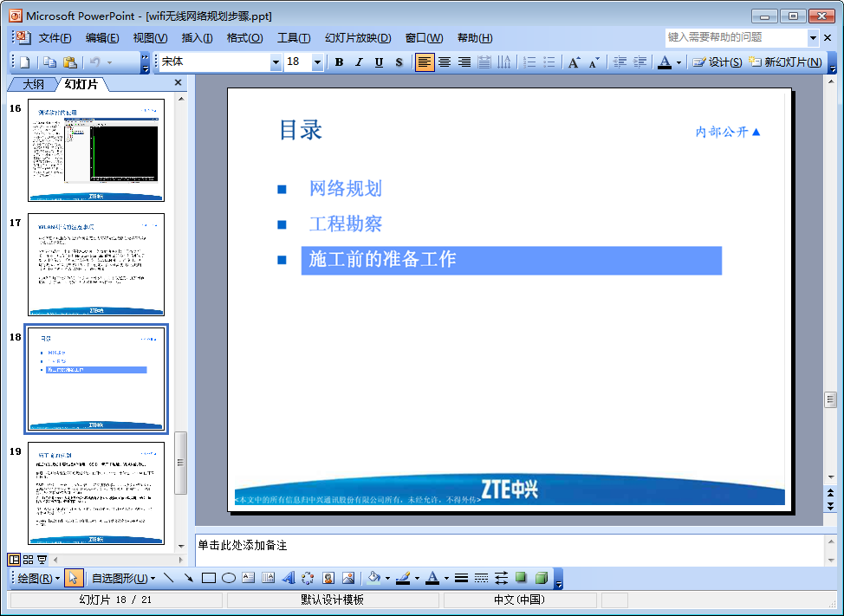Switch to the 幻灯片 slides tab
The image size is (844, 616).
pyautogui.click(x=81, y=84)
